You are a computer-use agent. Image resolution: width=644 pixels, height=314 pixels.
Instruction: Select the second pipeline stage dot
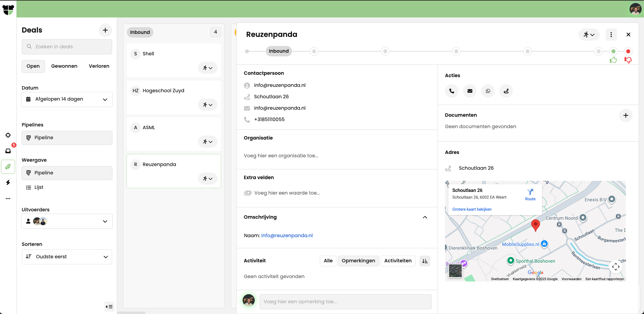[x=314, y=51]
